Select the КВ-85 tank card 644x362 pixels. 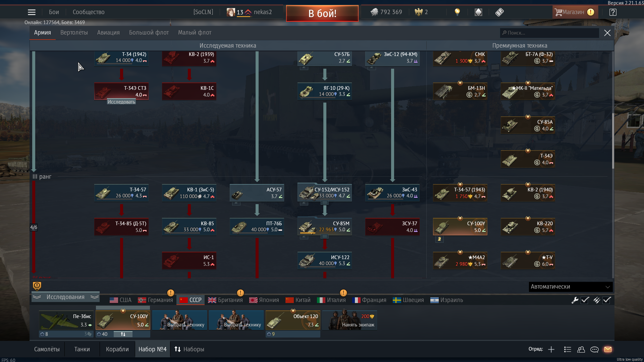click(189, 227)
